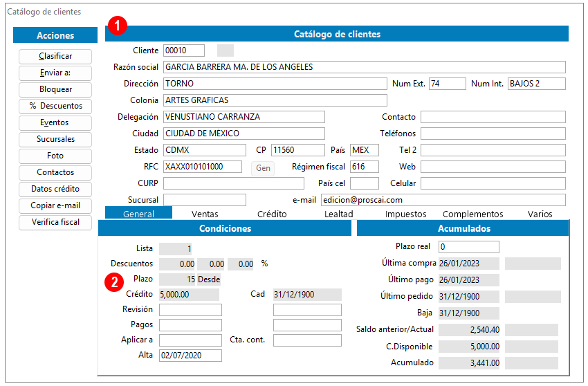Image resolution: width=588 pixels, height=386 pixels.
Task: Switch to the Ventas tab
Action: point(205,214)
